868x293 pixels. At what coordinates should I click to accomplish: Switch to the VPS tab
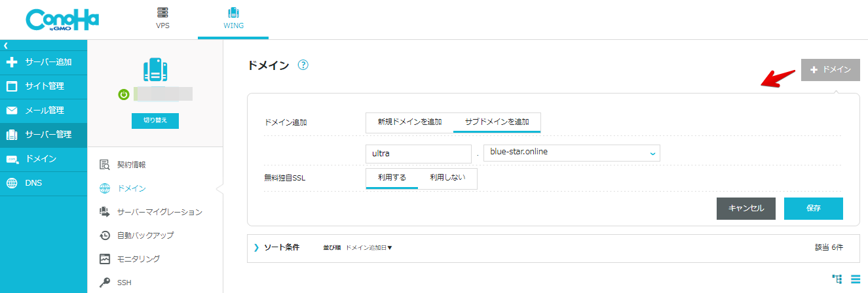tap(162, 19)
